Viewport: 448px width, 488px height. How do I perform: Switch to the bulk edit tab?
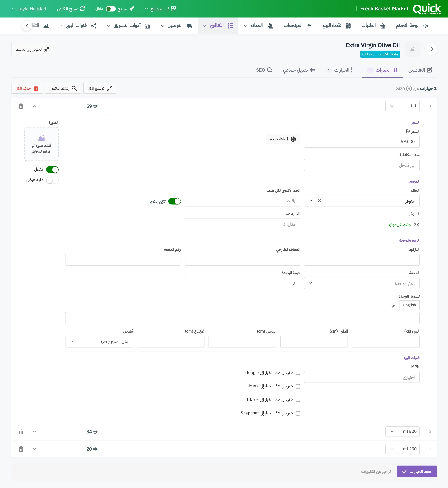[x=299, y=70]
